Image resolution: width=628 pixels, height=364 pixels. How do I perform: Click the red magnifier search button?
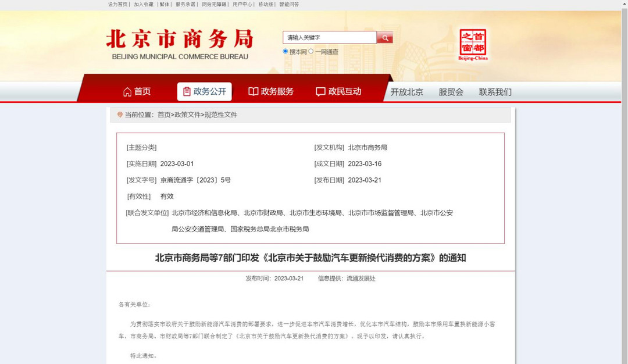pos(384,38)
